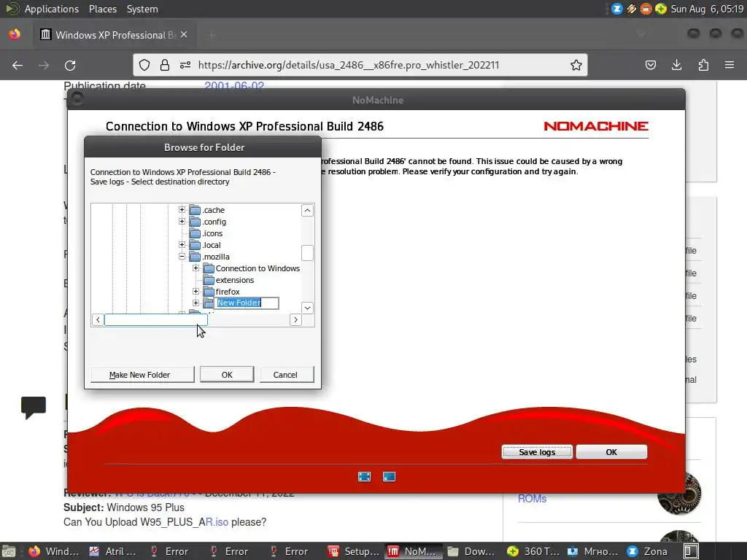Open the 2001-06-02 publication date link
This screenshot has width=747, height=560.
tap(234, 86)
